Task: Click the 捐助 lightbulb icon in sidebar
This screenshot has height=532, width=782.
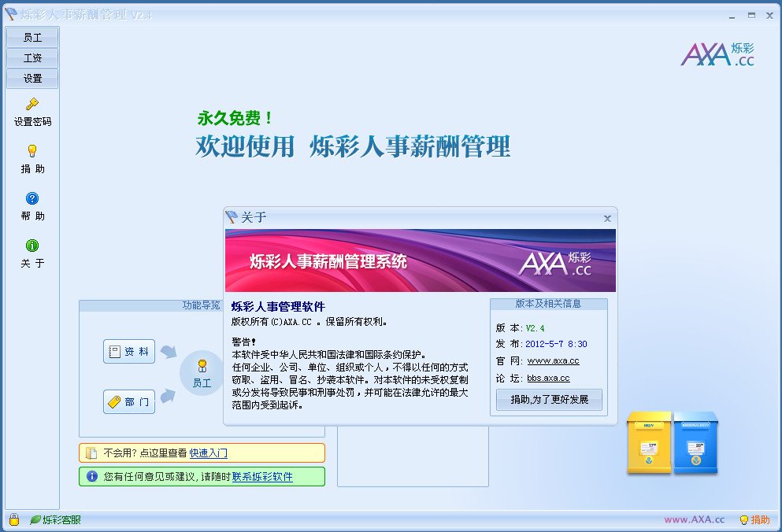Action: tap(32, 150)
